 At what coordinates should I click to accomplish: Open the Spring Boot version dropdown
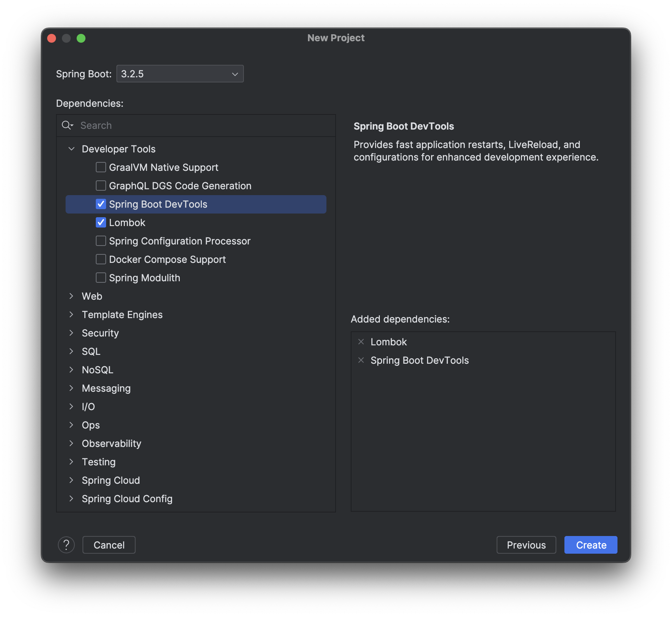180,74
